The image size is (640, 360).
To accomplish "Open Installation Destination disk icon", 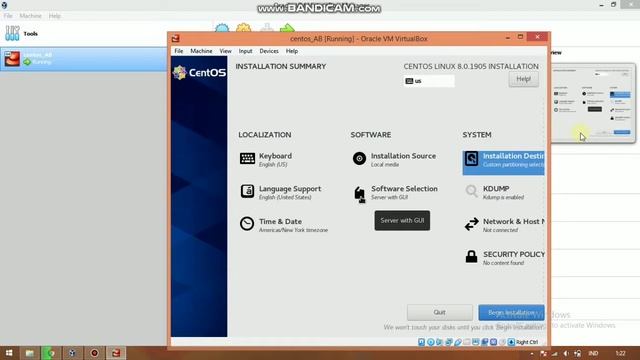I will click(471, 158).
